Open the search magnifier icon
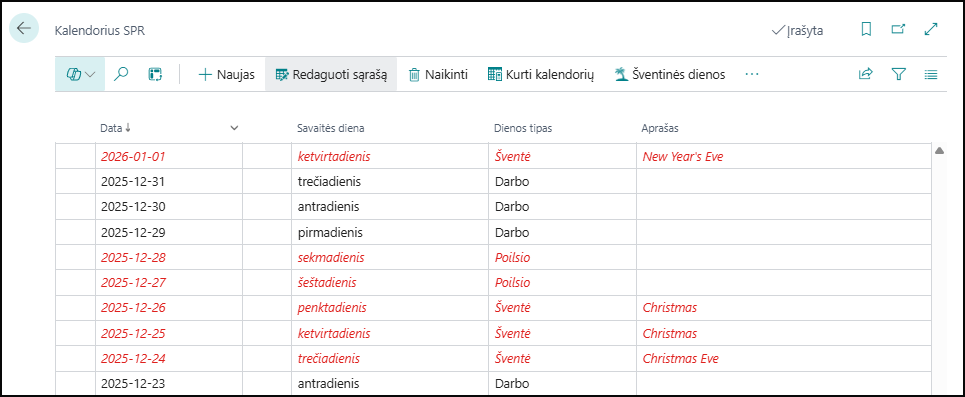Image resolution: width=965 pixels, height=397 pixels. pos(122,74)
